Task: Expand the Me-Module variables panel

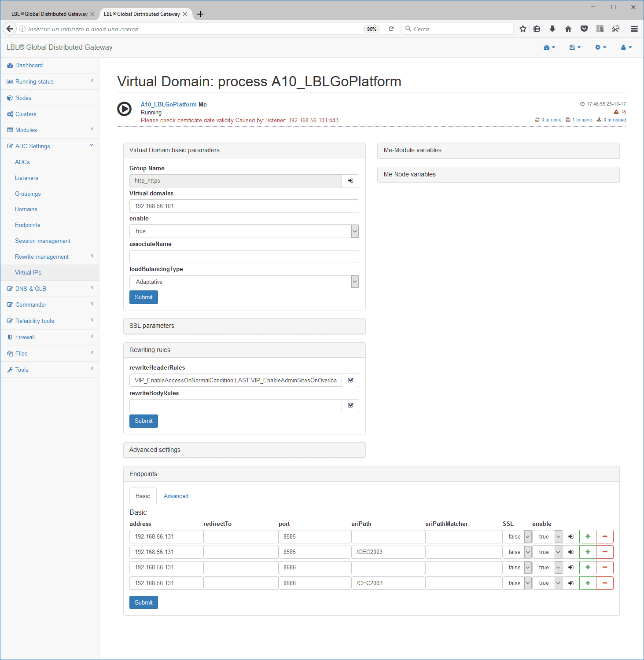Action: click(498, 150)
